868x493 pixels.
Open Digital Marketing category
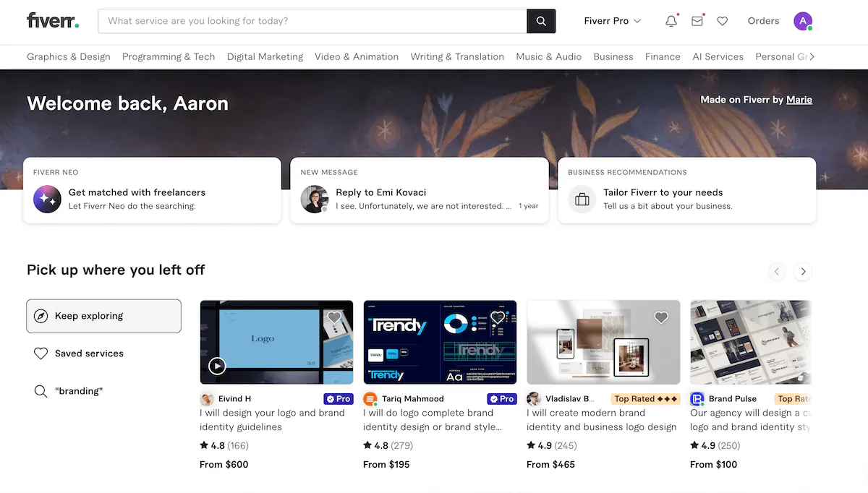coord(265,56)
